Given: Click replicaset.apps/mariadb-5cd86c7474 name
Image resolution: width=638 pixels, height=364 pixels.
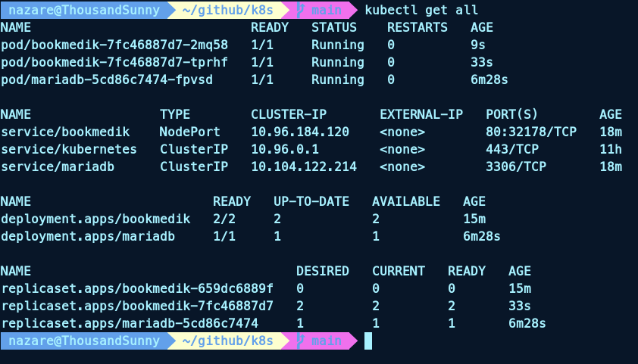Looking at the screenshot, I should [130, 323].
